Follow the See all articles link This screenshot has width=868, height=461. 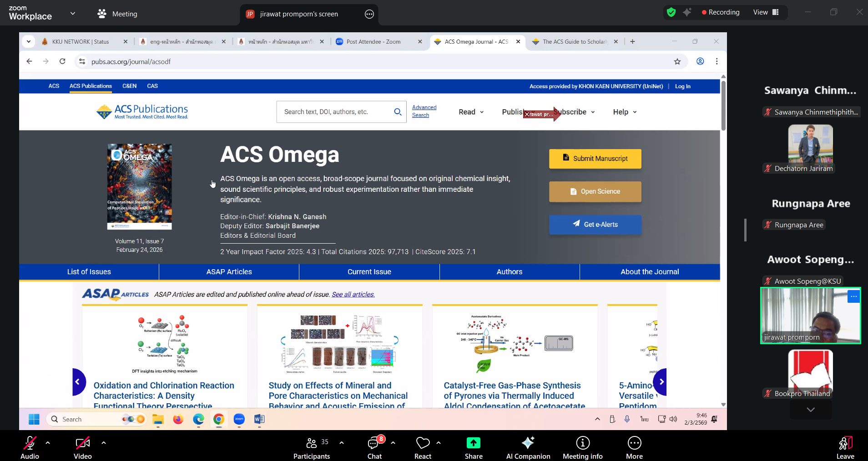click(x=353, y=295)
